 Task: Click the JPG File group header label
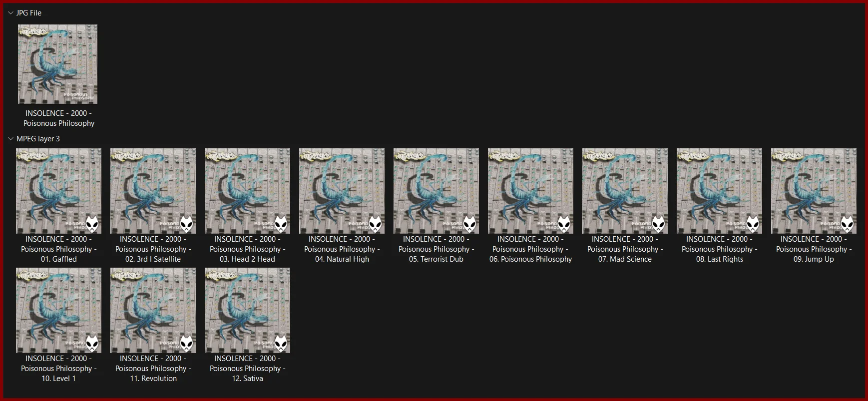pyautogui.click(x=29, y=13)
